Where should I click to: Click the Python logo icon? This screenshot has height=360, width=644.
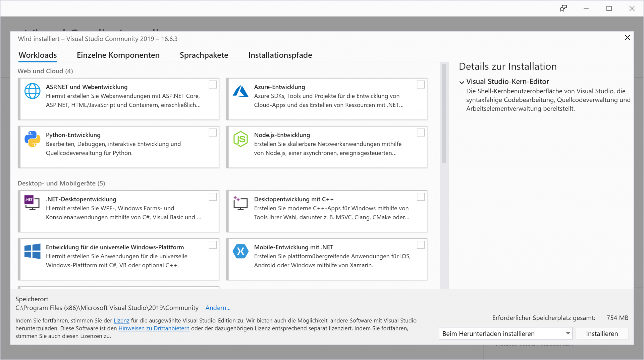point(33,139)
